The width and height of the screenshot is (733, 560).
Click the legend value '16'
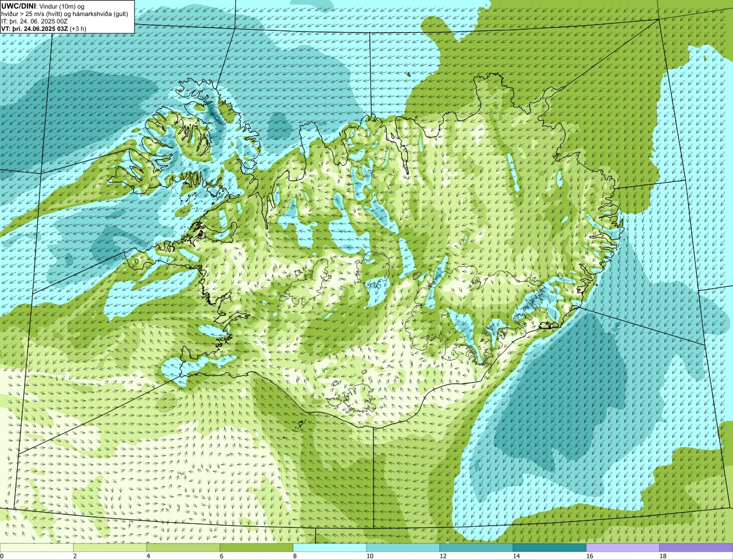point(590,556)
